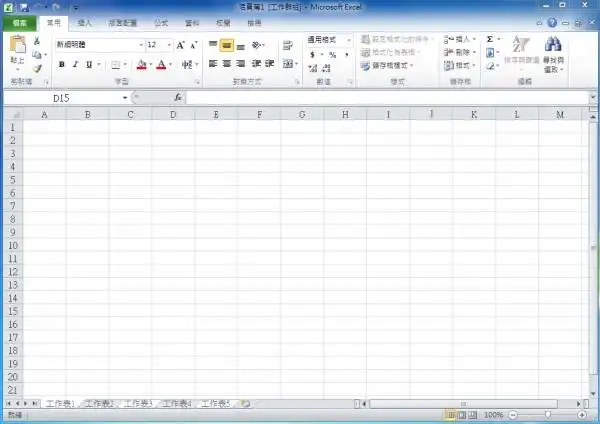
Task: Open Find & Select binoculars icon
Action: tap(553, 46)
